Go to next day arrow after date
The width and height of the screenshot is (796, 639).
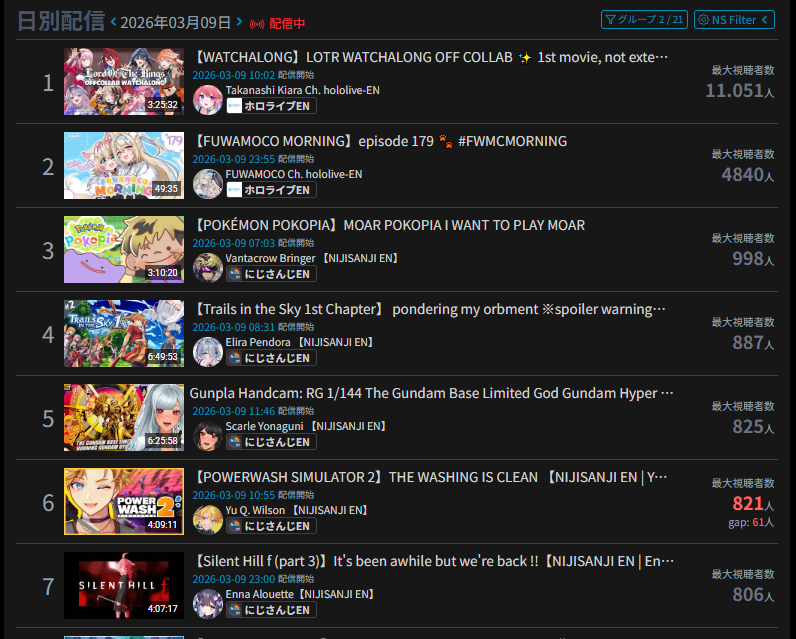[239, 22]
